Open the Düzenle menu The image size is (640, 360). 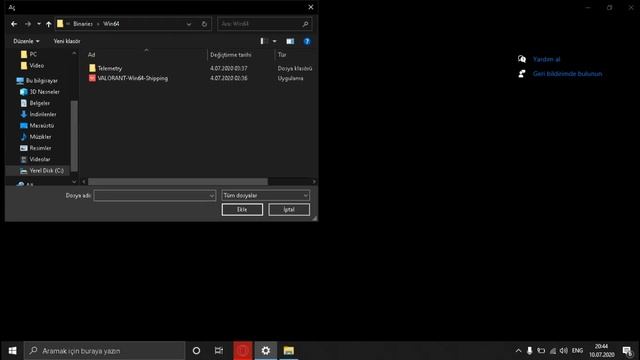pos(26,41)
